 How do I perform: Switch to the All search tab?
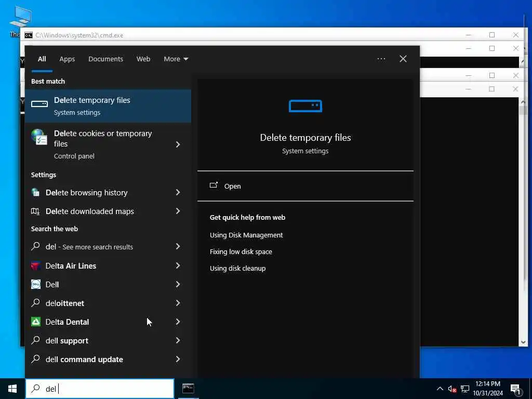point(42,59)
